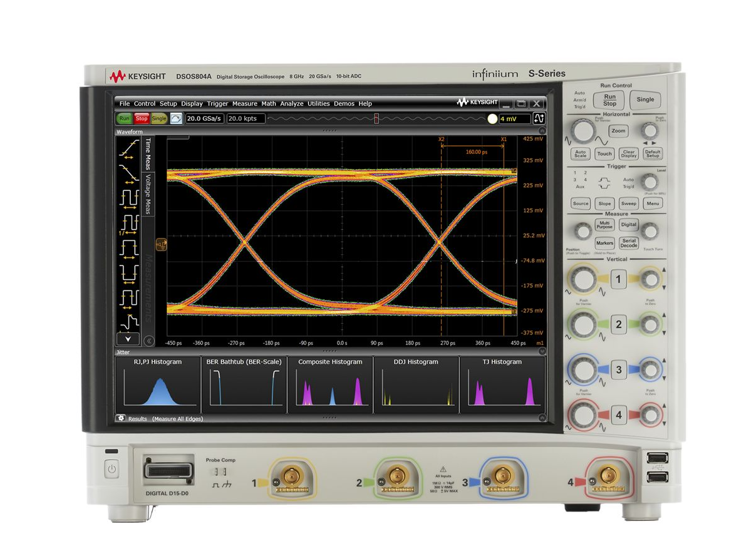Click the auto-scale icon beside Single

point(176,118)
